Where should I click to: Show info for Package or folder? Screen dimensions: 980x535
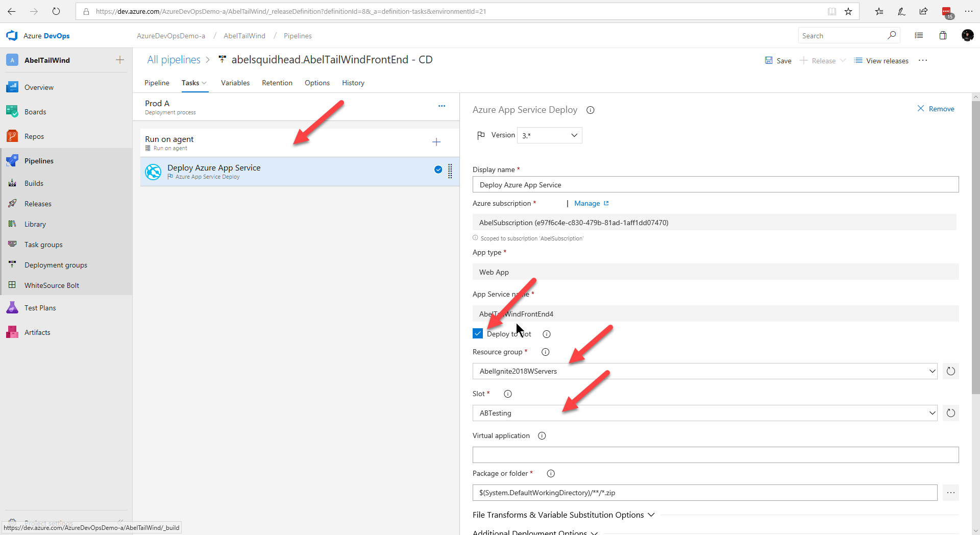551,473
